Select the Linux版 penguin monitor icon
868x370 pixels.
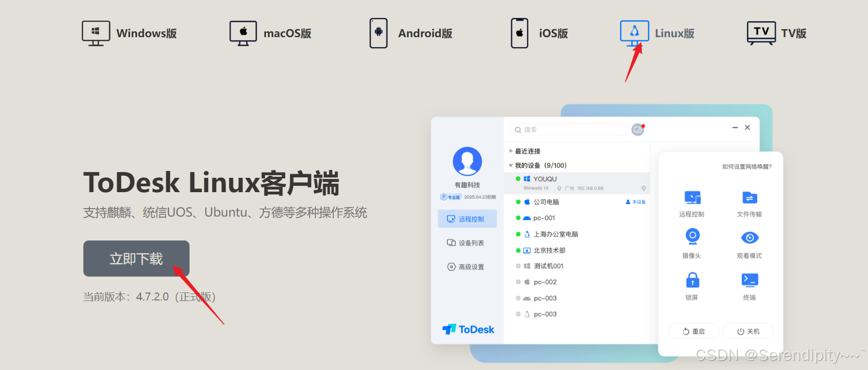click(x=634, y=33)
